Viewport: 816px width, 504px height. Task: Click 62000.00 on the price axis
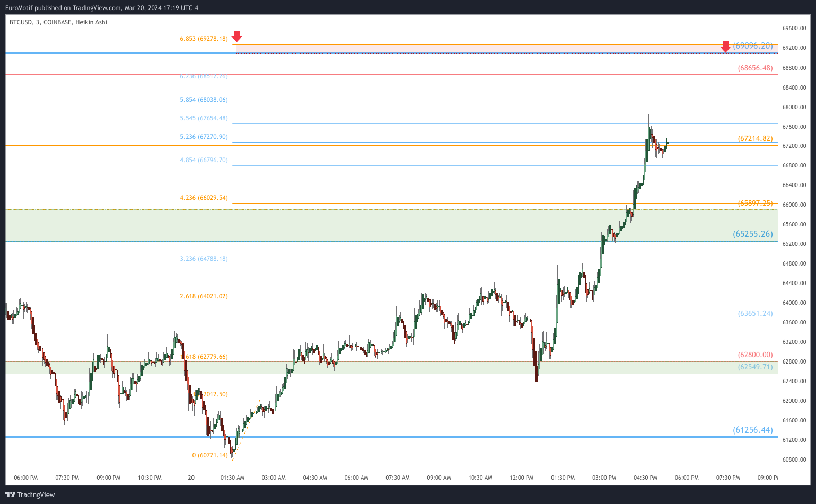pos(794,401)
